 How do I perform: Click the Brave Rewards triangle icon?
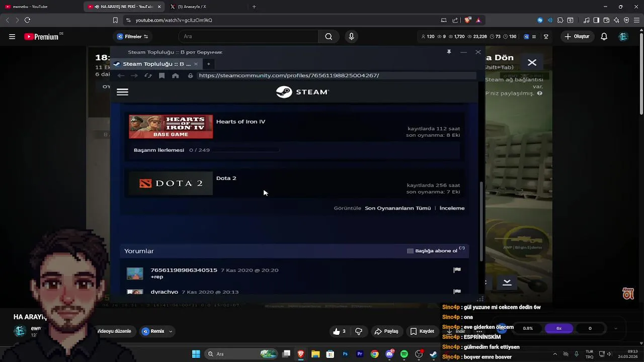pyautogui.click(x=478, y=20)
